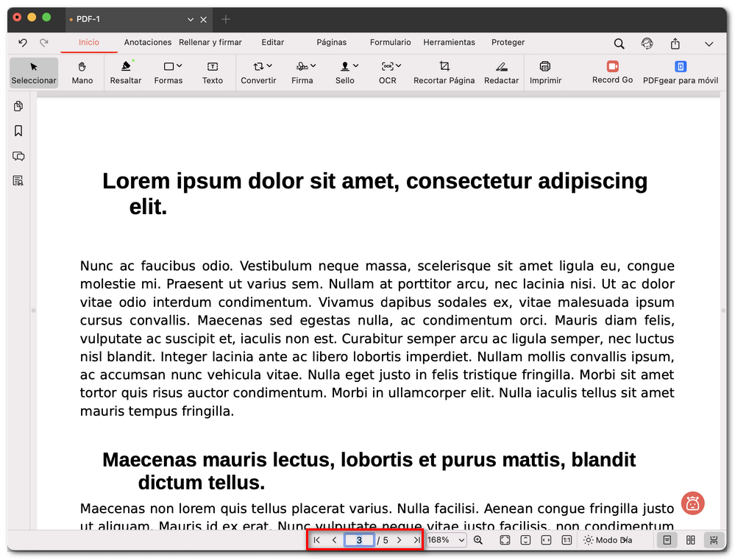
Task: Select the Redactar redaction tool
Action: (x=501, y=71)
